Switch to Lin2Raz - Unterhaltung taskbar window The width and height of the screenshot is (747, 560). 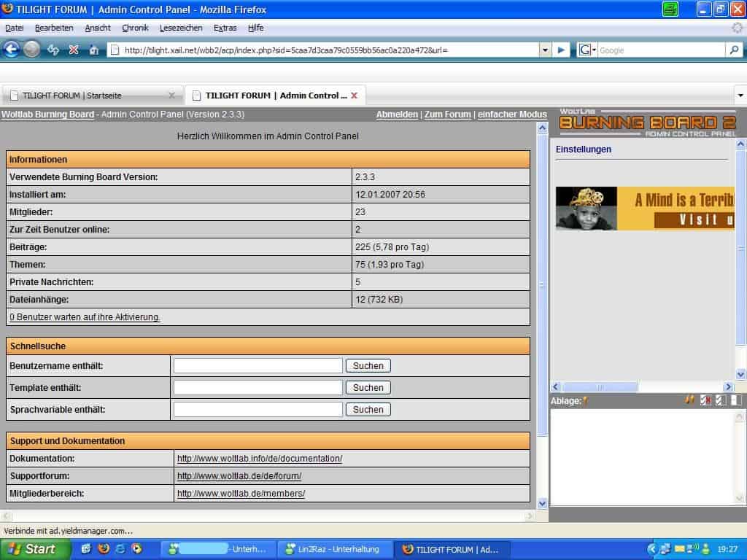tap(335, 550)
